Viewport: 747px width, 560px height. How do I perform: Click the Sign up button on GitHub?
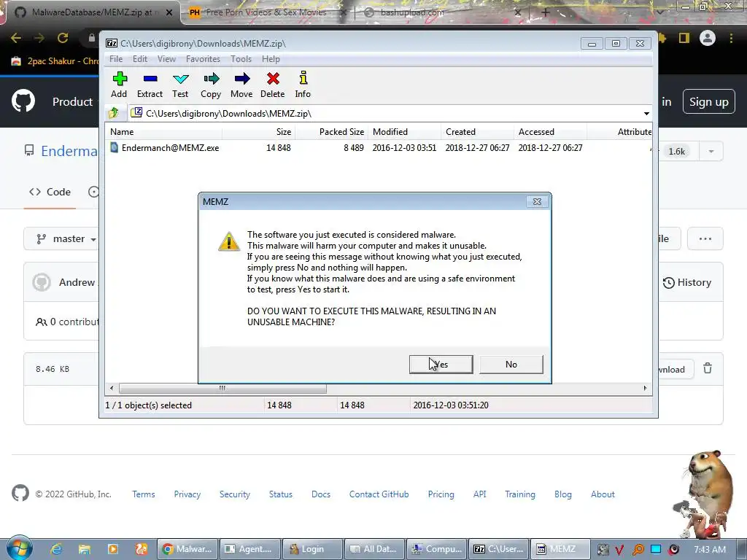pos(709,102)
